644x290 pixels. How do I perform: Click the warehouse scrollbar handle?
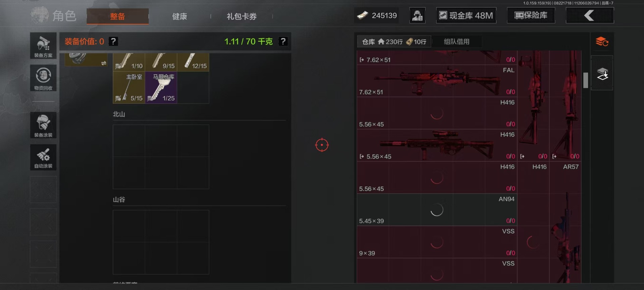point(586,80)
